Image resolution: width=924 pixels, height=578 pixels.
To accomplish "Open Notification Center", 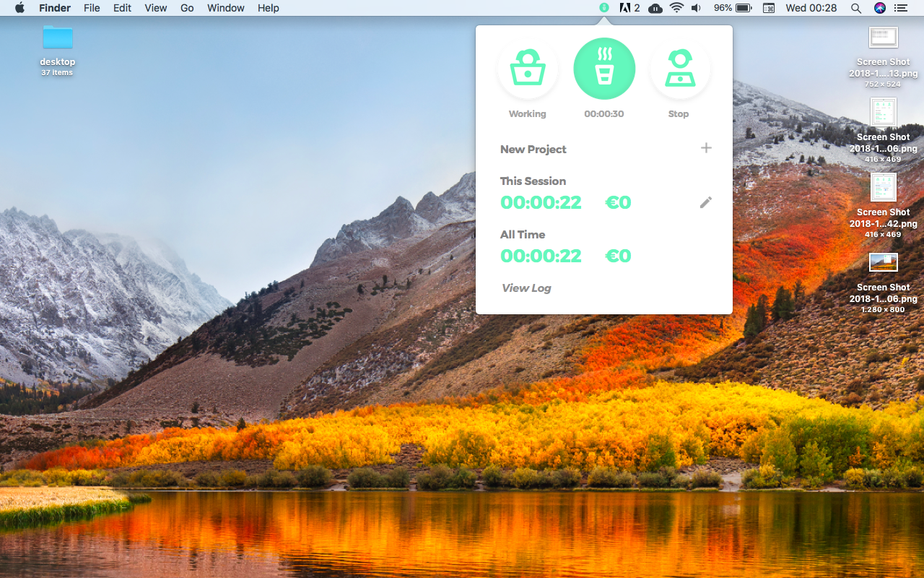I will pos(900,8).
